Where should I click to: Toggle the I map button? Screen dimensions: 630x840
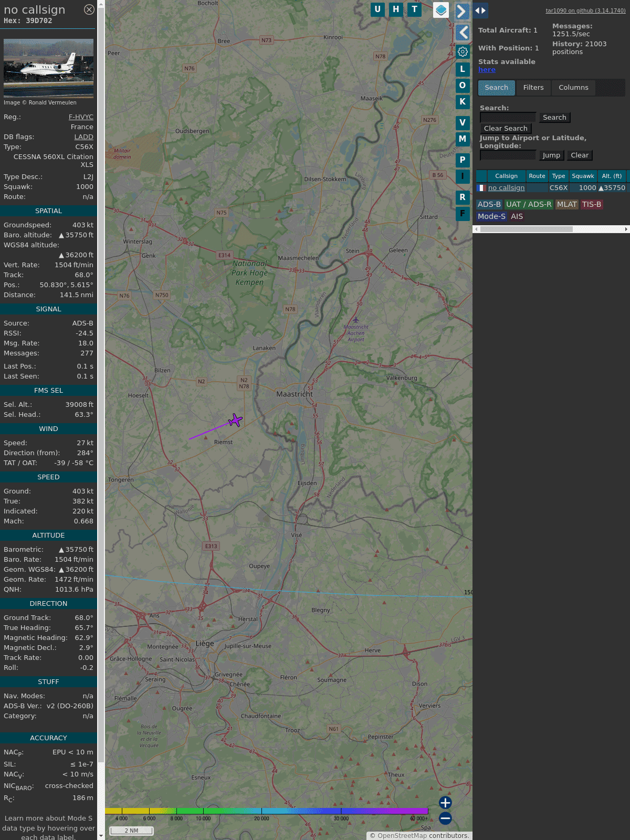[463, 176]
